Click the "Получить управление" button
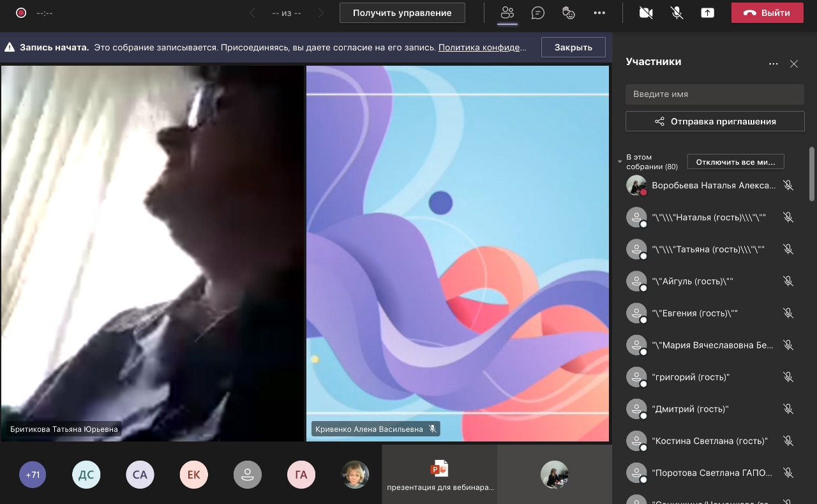 (x=402, y=13)
